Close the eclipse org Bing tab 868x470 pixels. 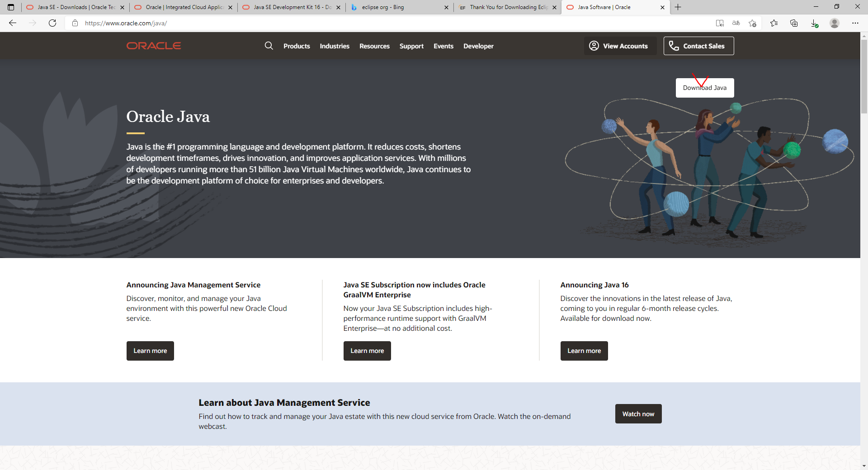446,7
